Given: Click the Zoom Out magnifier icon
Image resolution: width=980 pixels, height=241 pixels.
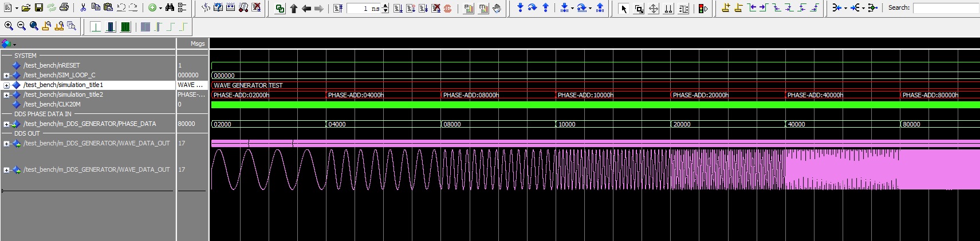Looking at the screenshot, I should pyautogui.click(x=21, y=26).
